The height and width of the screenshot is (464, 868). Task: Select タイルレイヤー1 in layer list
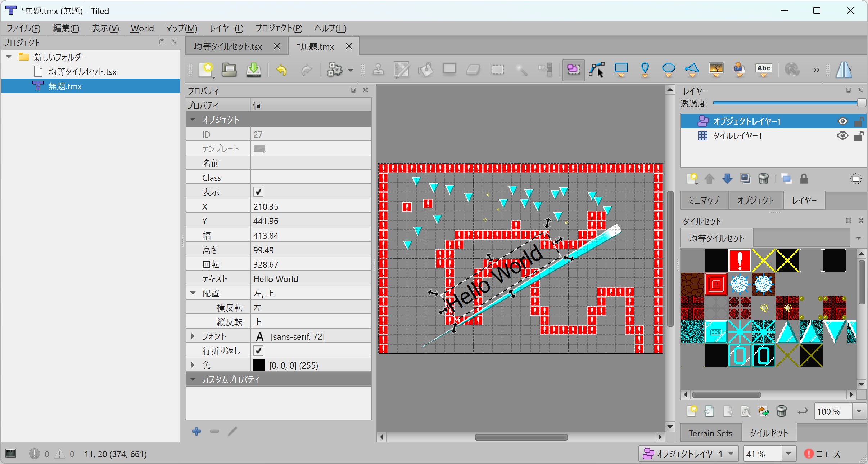coord(737,136)
